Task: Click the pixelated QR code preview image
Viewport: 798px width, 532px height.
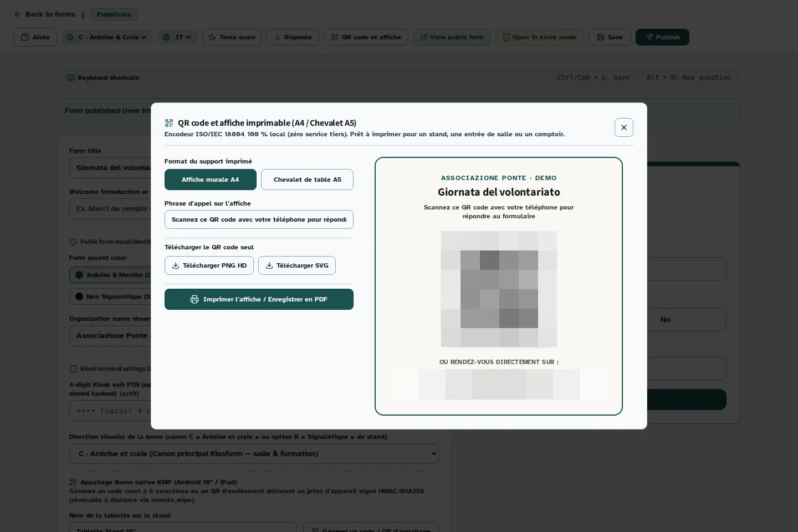Action: (x=499, y=289)
